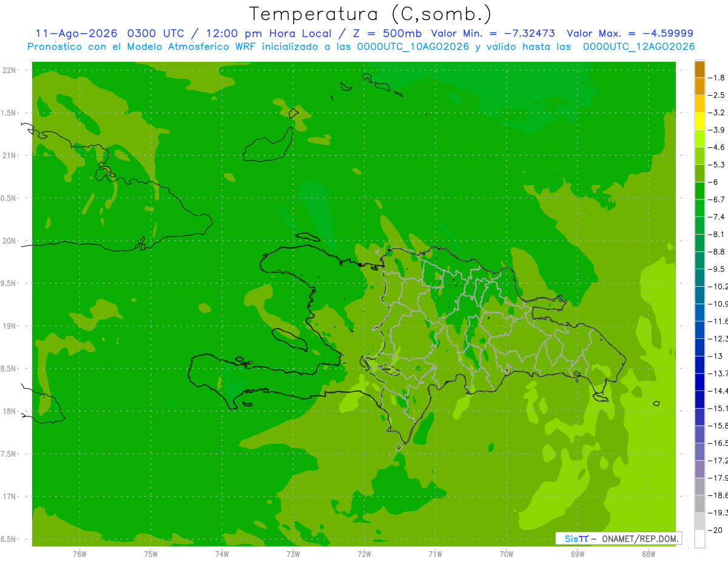Click the 'Valor Max. = -4.59999' value

630,33
